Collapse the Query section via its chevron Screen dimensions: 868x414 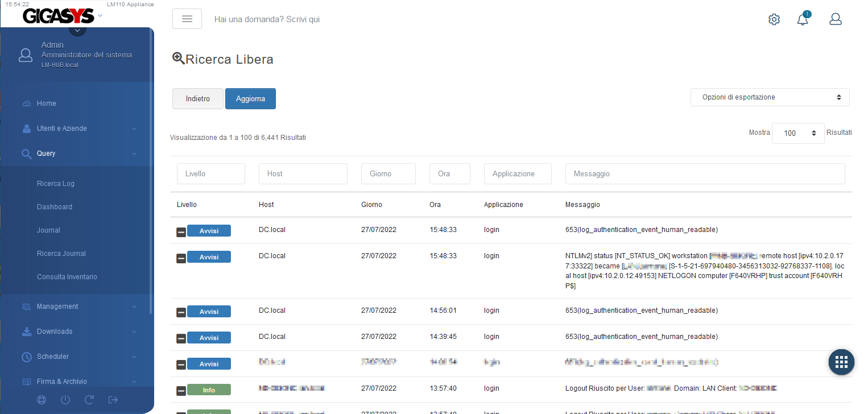pos(134,154)
